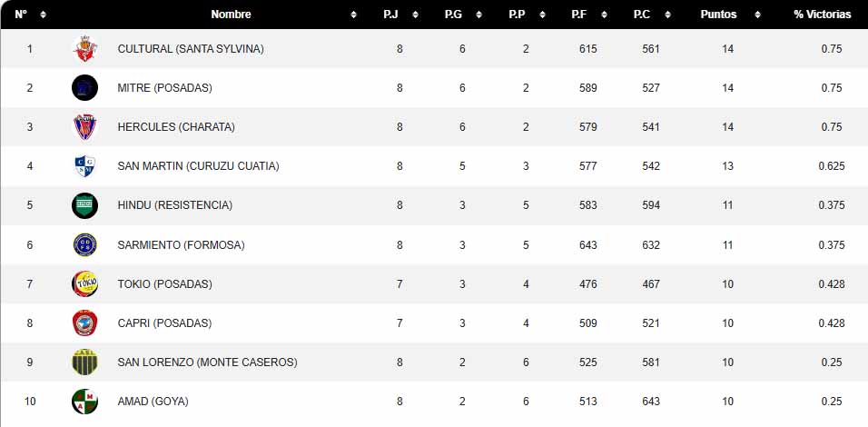The width and height of the screenshot is (868, 427).
Task: Click the Sarmiento (Formosa) team logo
Action: tap(84, 244)
